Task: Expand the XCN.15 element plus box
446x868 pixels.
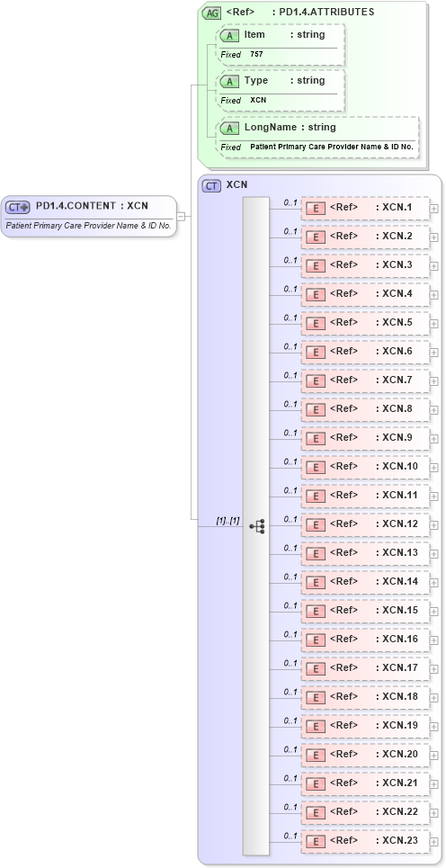Action: point(433,612)
